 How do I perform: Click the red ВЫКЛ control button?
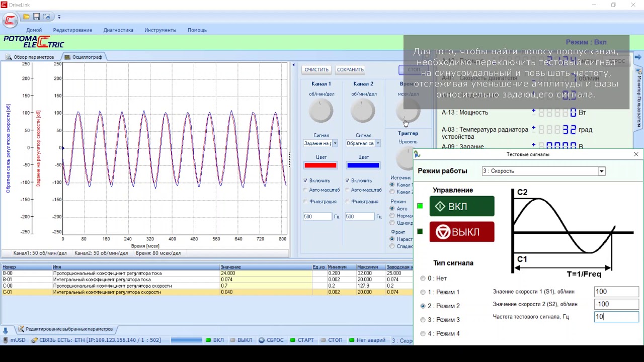[x=462, y=232]
